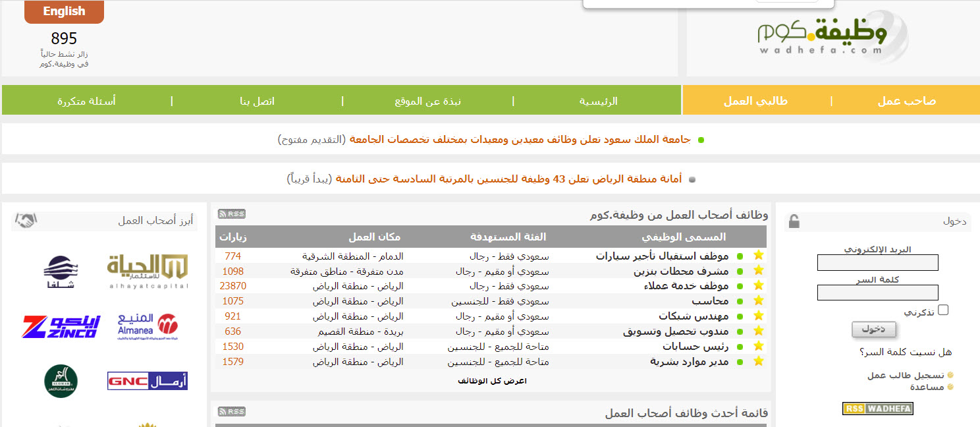Screen dimensions: 980x427
Task: Click the المسمى الوظيفي column header
Action: tap(684, 237)
